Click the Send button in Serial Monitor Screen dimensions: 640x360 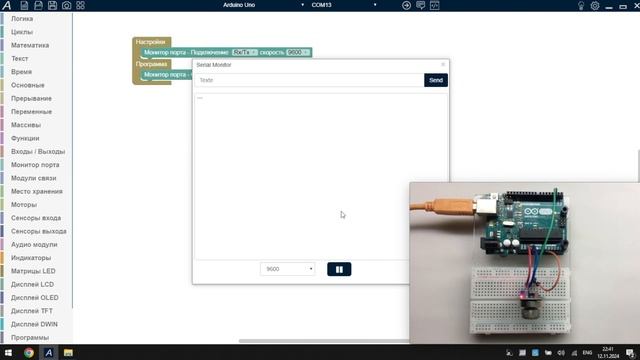point(436,80)
